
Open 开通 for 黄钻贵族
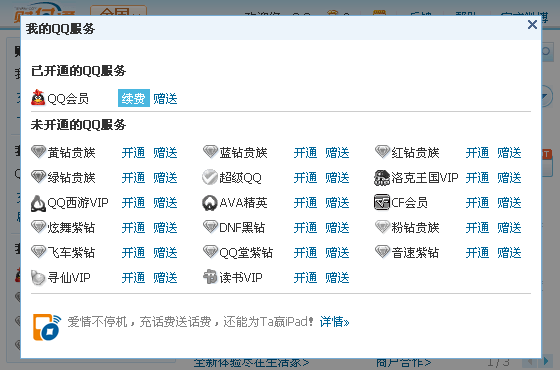tap(133, 153)
